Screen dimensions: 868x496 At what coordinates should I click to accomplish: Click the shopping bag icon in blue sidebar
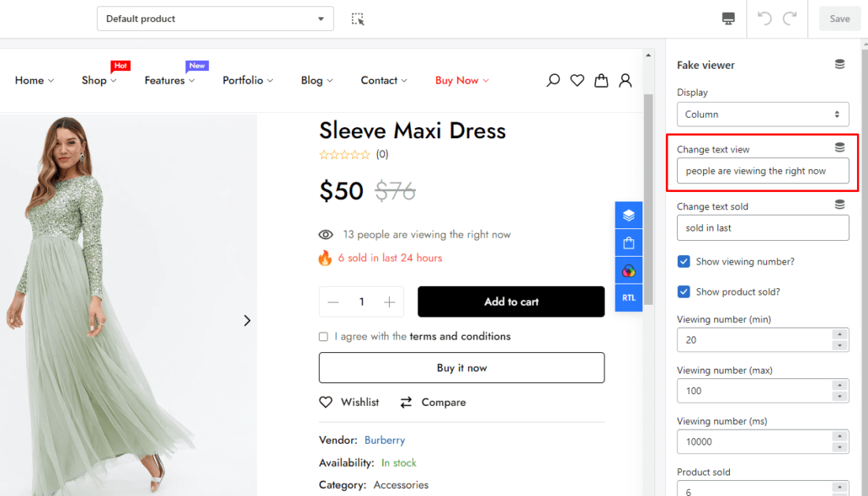coord(628,242)
